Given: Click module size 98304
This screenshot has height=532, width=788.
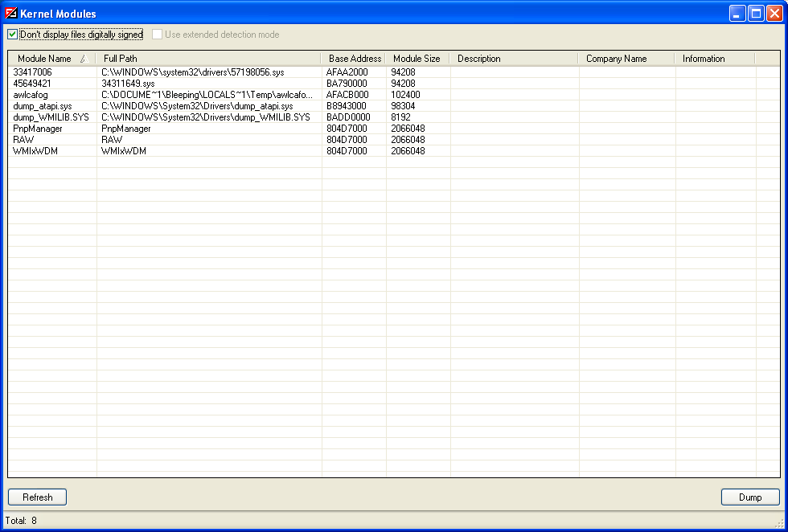Looking at the screenshot, I should [403, 106].
